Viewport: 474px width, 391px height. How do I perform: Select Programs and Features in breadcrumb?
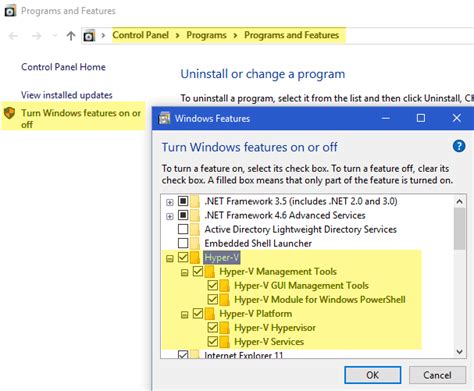click(291, 35)
